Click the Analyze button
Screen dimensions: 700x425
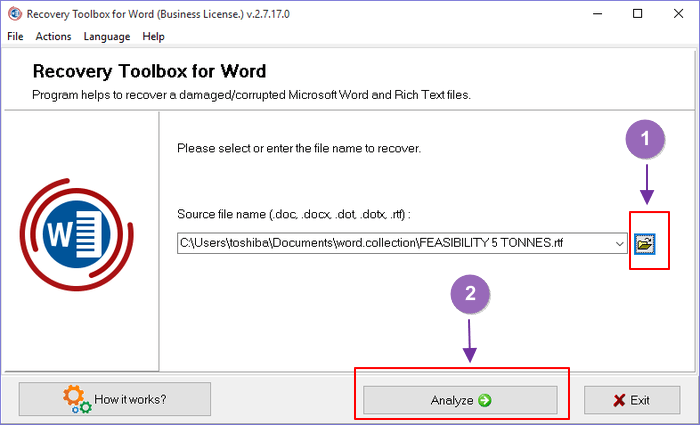(x=460, y=400)
